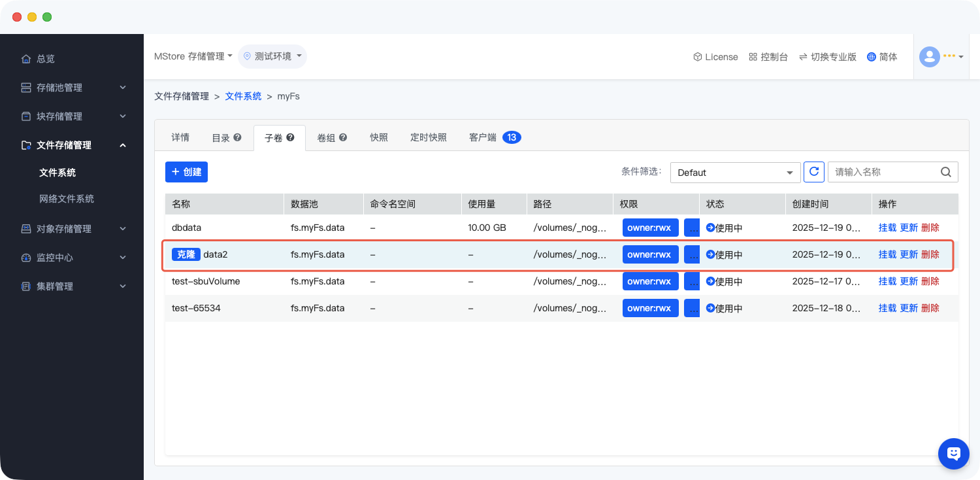Click the 创建 button
This screenshot has height=480, width=980.
186,172
